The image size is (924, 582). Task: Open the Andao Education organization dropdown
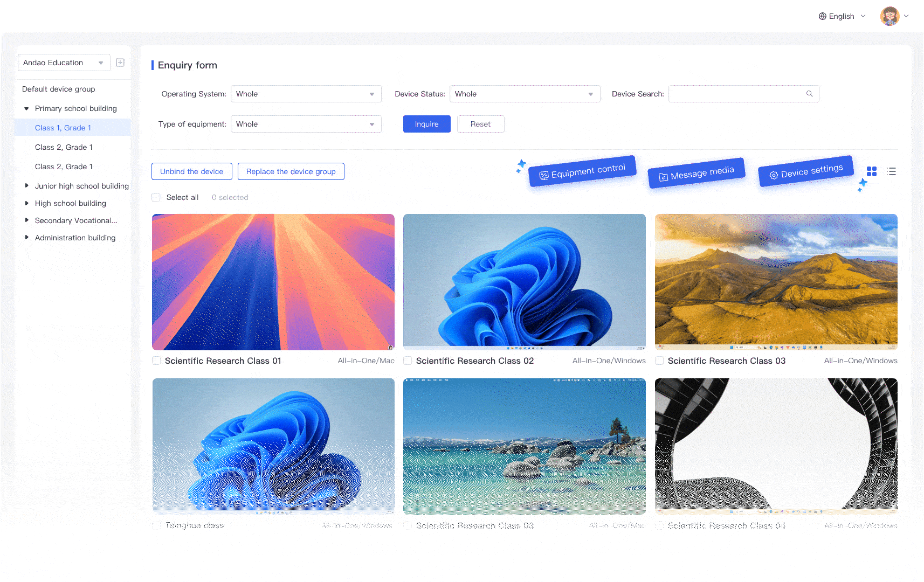point(64,63)
